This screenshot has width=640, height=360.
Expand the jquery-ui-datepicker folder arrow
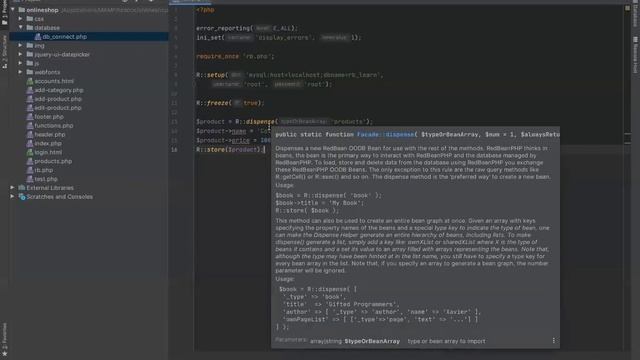pyautogui.click(x=20, y=54)
